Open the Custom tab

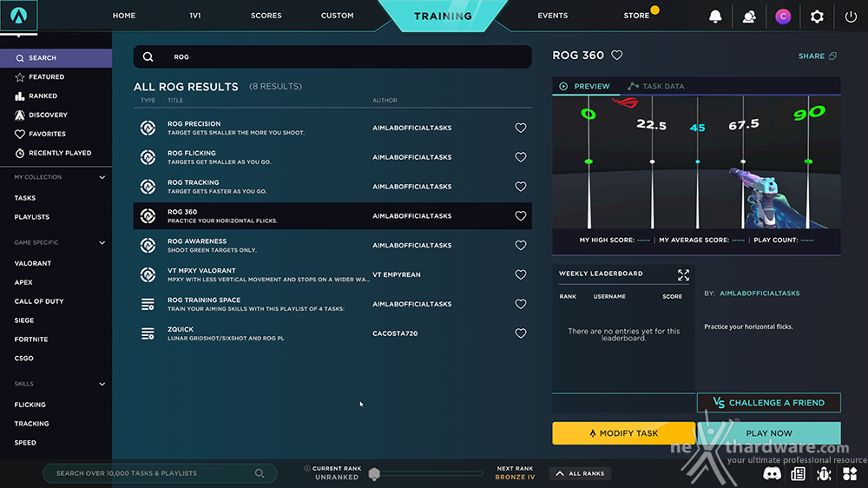[337, 16]
